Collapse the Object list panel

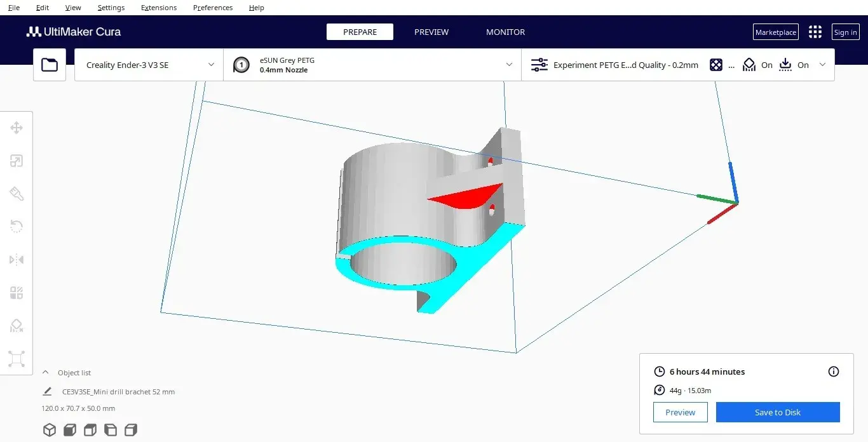coord(45,373)
